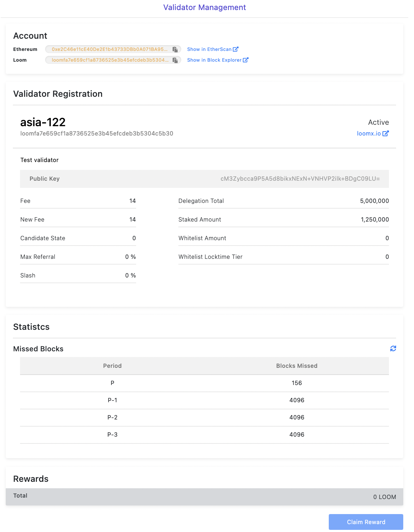Copy the Ethereum address using its copy icon
The image size is (414, 532).
175,49
